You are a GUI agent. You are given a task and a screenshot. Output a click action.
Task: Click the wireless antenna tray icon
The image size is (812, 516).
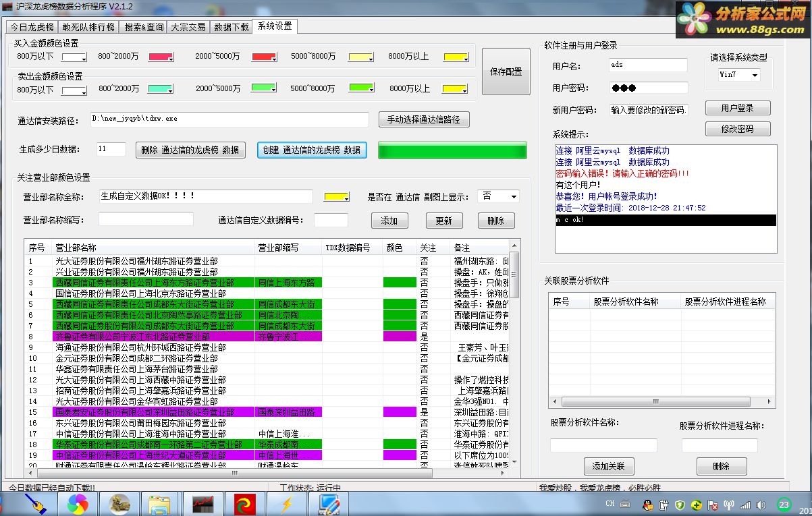tap(729, 504)
